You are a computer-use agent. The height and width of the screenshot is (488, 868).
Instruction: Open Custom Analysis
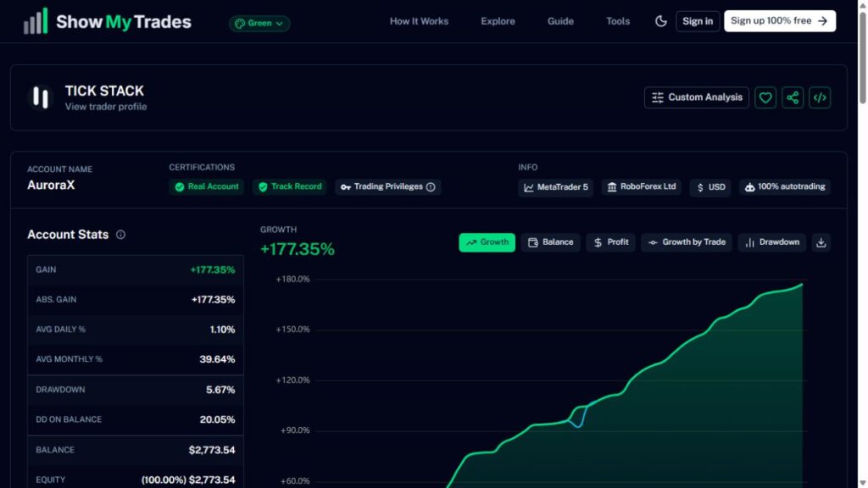point(697,97)
